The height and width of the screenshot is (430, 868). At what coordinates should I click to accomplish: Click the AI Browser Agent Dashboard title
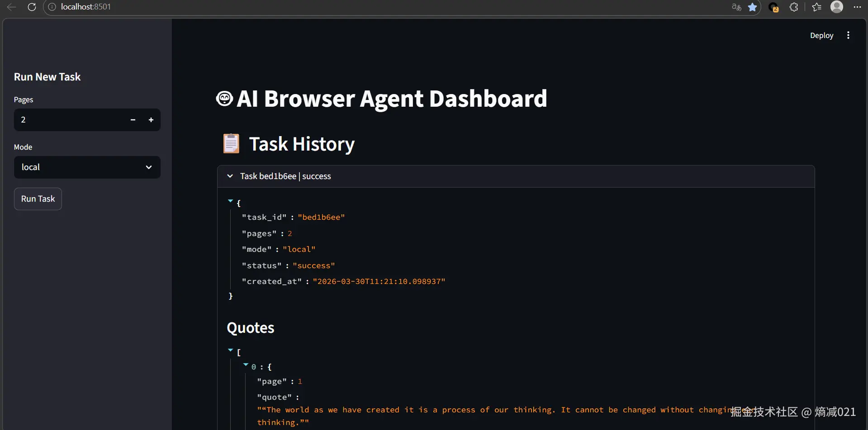click(392, 99)
